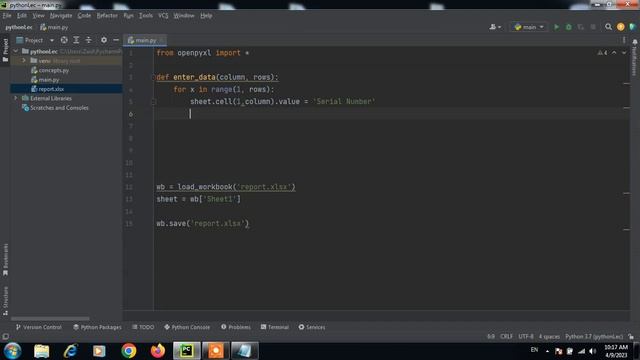Viewport: 640px width, 360px height.
Task: Open the View menu
Action: (38, 16)
